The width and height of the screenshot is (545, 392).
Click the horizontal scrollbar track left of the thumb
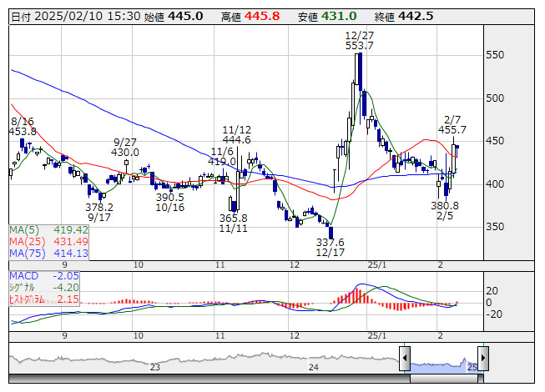click(209, 378)
